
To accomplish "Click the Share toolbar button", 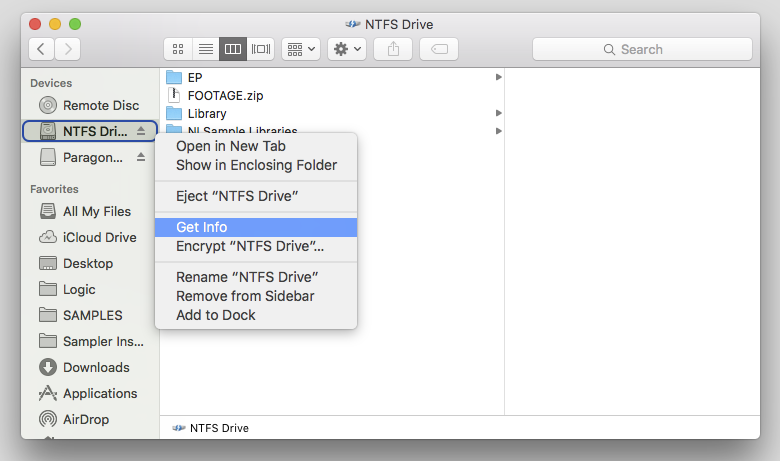I will 393,48.
